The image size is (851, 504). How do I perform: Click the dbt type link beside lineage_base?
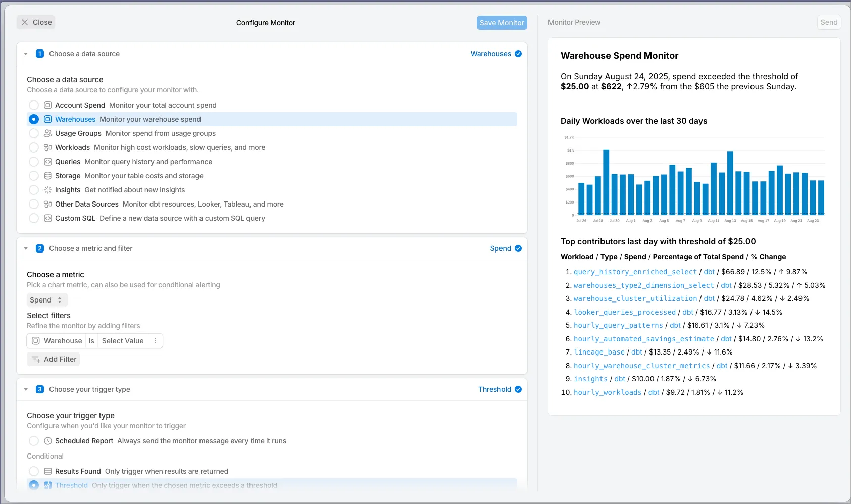point(637,352)
